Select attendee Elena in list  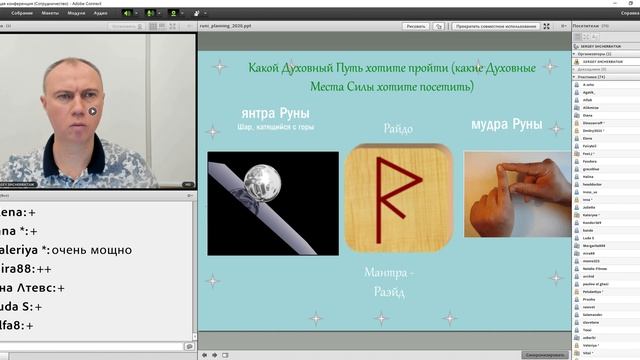click(606, 138)
